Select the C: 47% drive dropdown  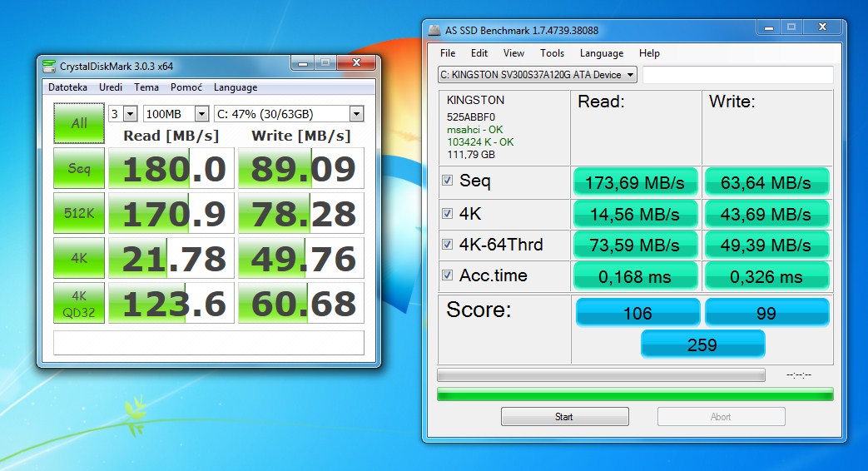point(289,114)
